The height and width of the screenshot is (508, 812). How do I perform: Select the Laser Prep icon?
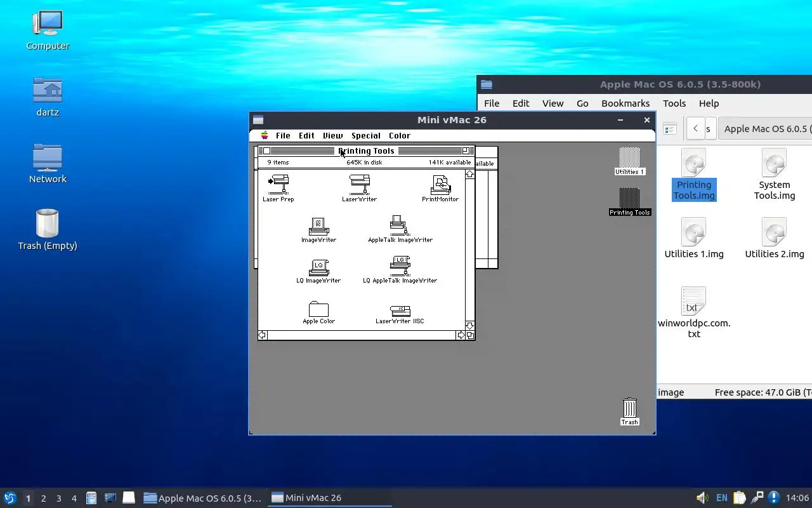[278, 189]
